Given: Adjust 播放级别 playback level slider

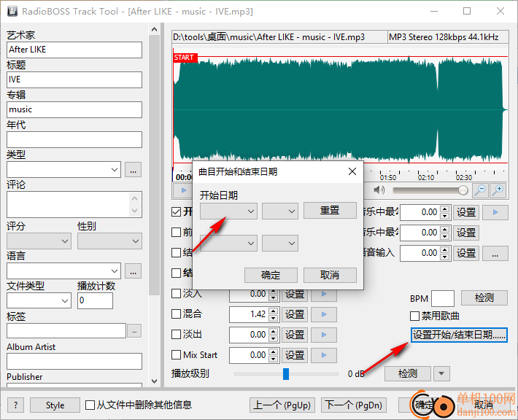Looking at the screenshot, I should pyautogui.click(x=286, y=374).
